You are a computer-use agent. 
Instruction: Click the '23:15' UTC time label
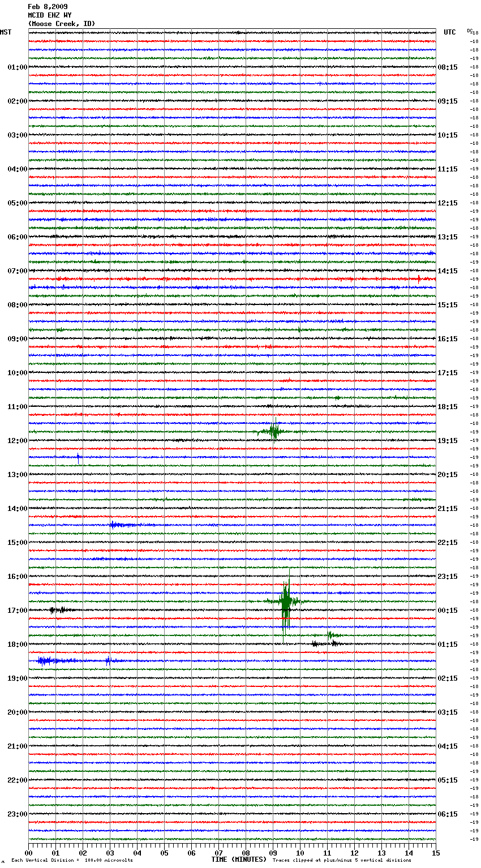[x=448, y=577]
